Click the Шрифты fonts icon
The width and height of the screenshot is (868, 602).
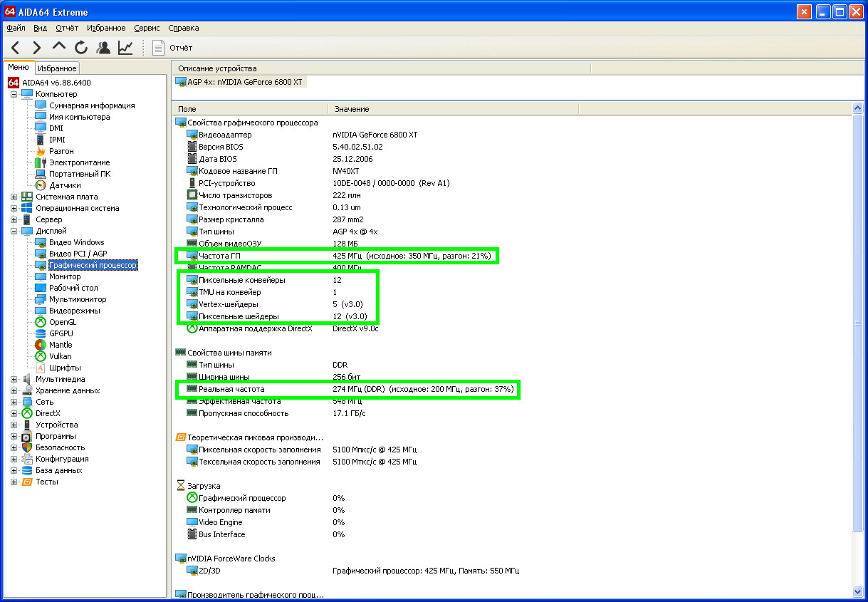click(x=41, y=368)
